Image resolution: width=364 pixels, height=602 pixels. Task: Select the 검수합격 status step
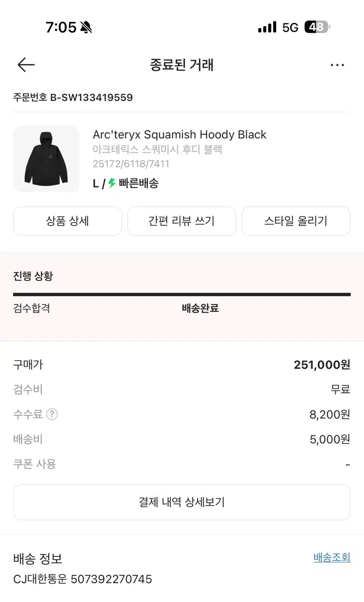[x=31, y=309]
